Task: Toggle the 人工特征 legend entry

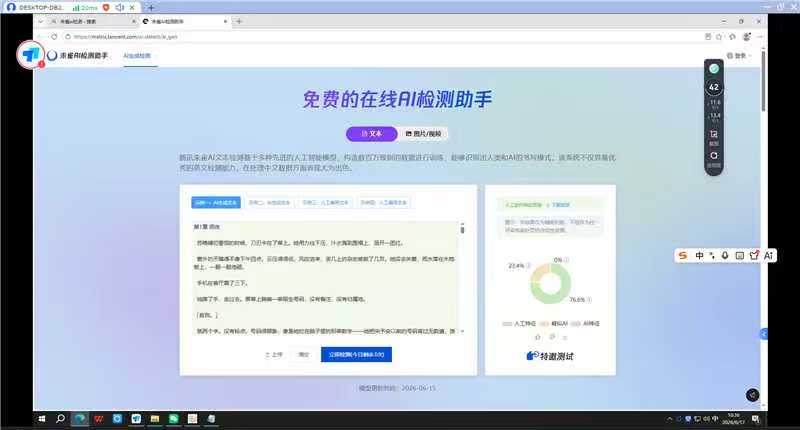Action: (519, 323)
